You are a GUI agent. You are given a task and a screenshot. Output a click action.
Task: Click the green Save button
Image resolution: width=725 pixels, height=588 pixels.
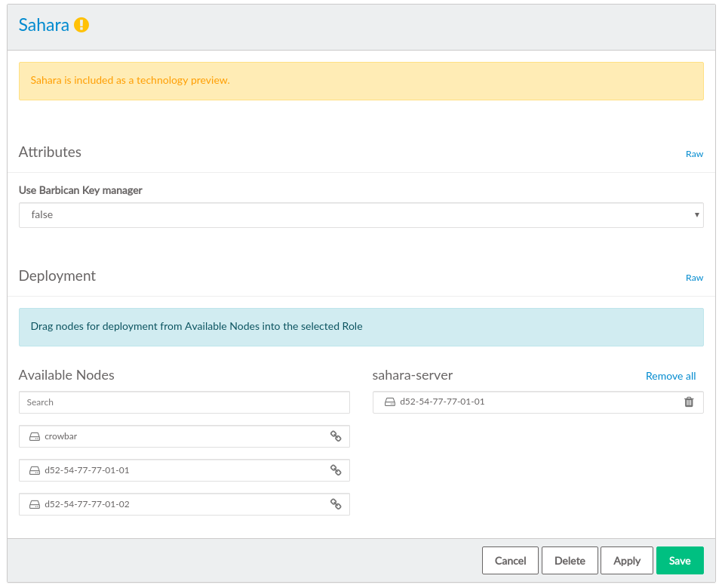tap(679, 561)
